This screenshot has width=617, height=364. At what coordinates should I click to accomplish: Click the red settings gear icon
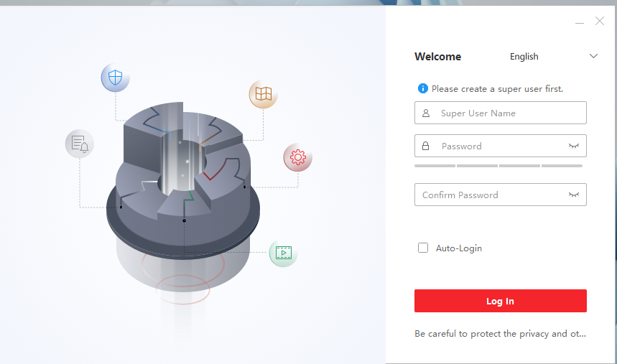(x=297, y=157)
